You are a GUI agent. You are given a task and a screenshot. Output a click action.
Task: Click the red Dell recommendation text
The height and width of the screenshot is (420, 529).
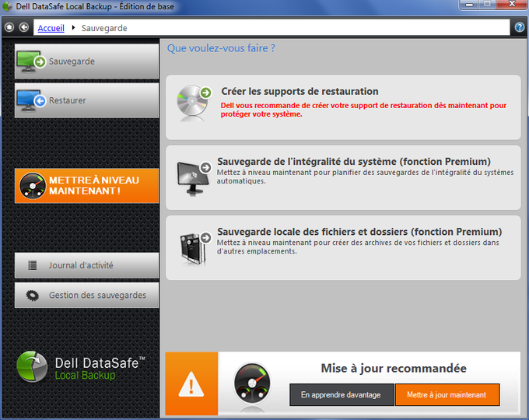pos(363,110)
